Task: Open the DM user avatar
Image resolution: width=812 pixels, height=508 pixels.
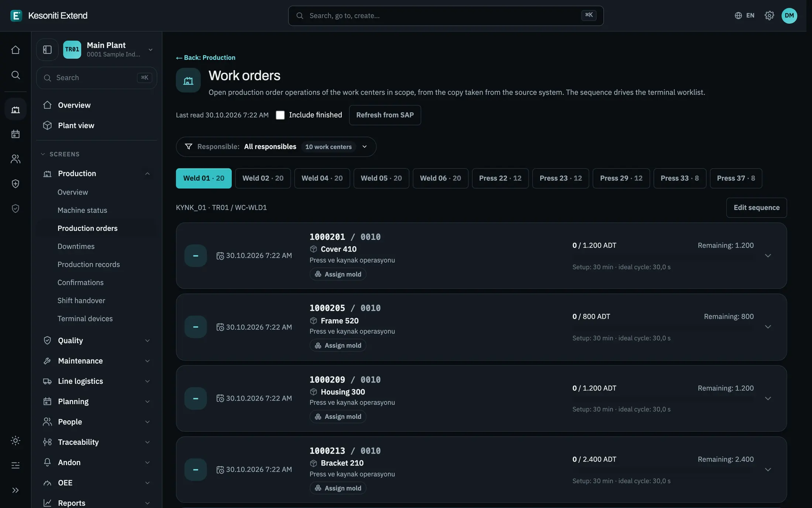Action: coord(789,16)
